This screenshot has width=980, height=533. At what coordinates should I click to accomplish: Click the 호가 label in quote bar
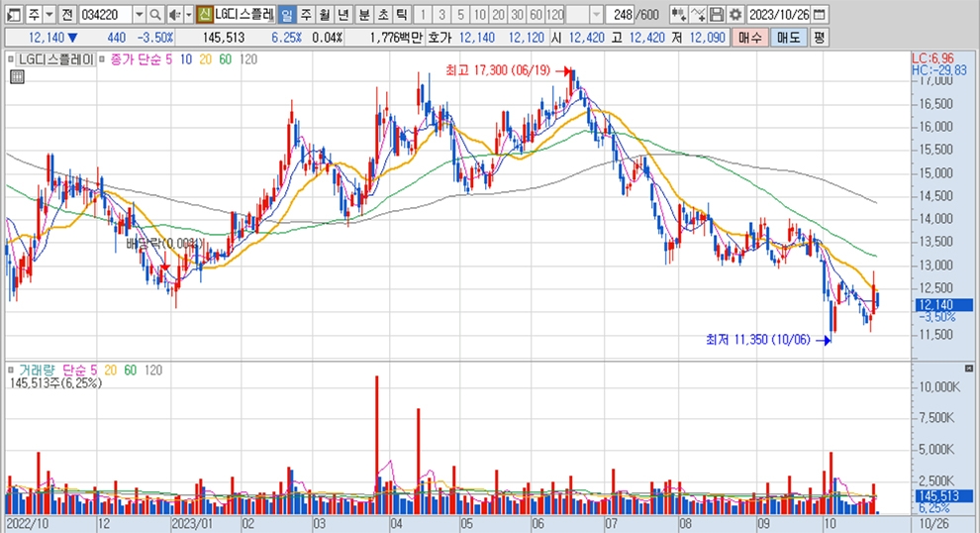click(440, 38)
